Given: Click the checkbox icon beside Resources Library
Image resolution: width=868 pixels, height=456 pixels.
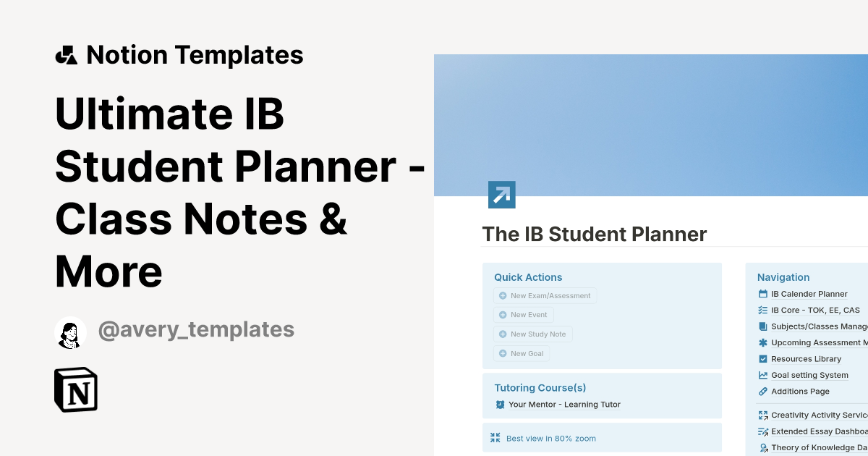Looking at the screenshot, I should click(x=762, y=358).
